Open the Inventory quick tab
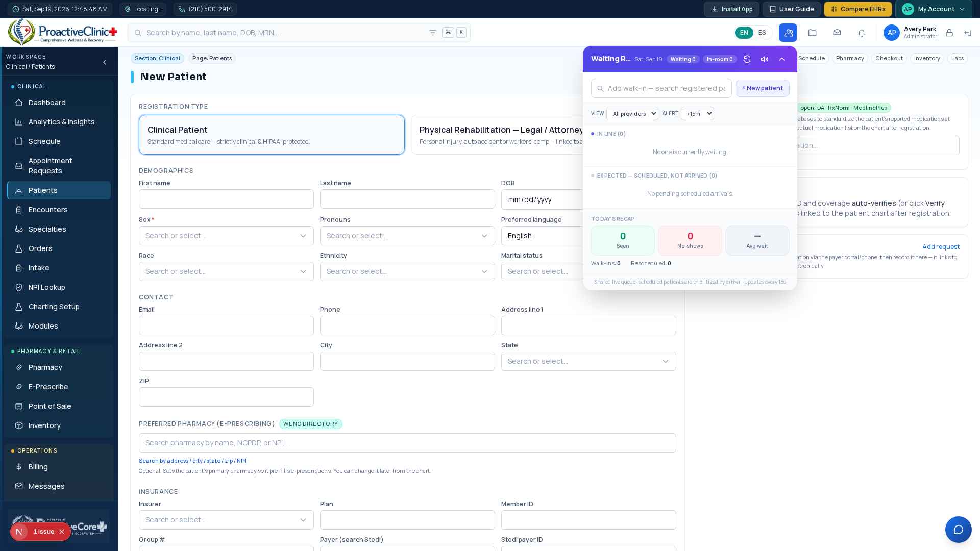 (927, 58)
